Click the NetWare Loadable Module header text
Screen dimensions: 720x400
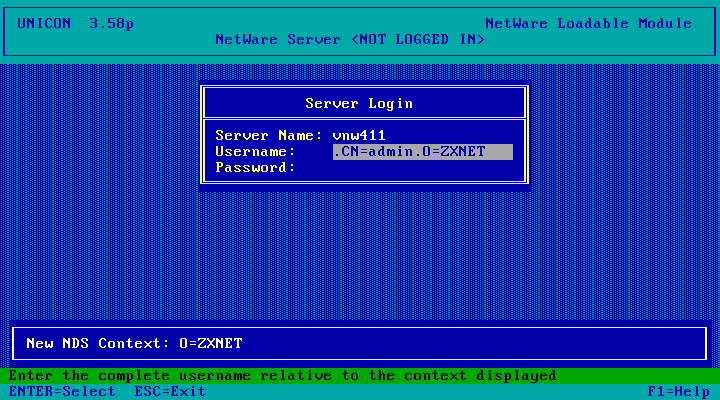pos(588,23)
